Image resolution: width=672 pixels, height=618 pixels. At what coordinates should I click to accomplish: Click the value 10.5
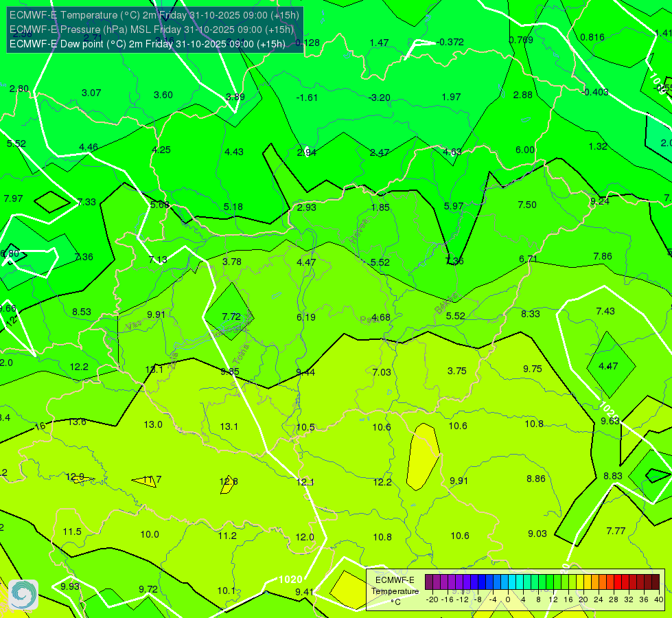(x=305, y=427)
